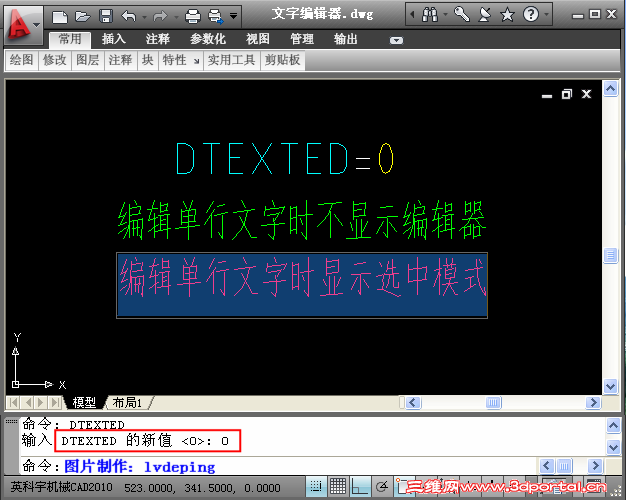This screenshot has width=626, height=500.
Task: Switch to the 输出 ribbon tab
Action: point(346,39)
